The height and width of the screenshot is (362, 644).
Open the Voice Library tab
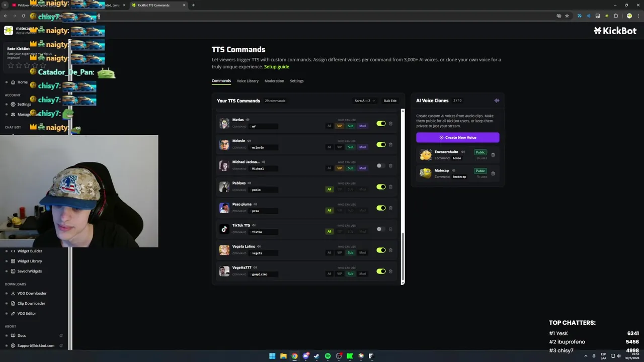[248, 80]
